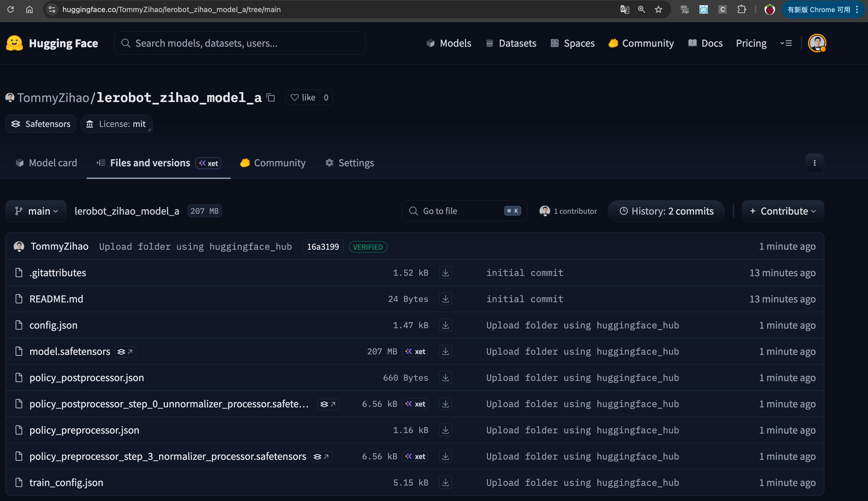The height and width of the screenshot is (501, 868).
Task: Open the Chrome update available menu
Action: (823, 9)
